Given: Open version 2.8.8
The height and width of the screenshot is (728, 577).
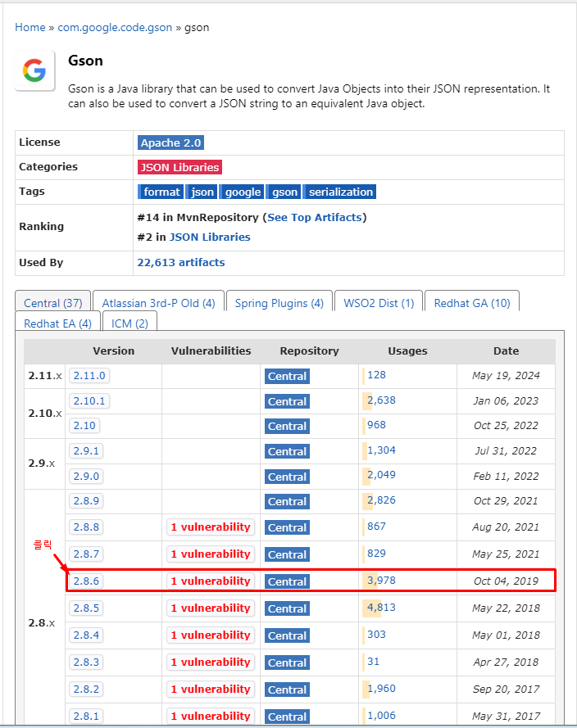Looking at the screenshot, I should coord(86,527).
